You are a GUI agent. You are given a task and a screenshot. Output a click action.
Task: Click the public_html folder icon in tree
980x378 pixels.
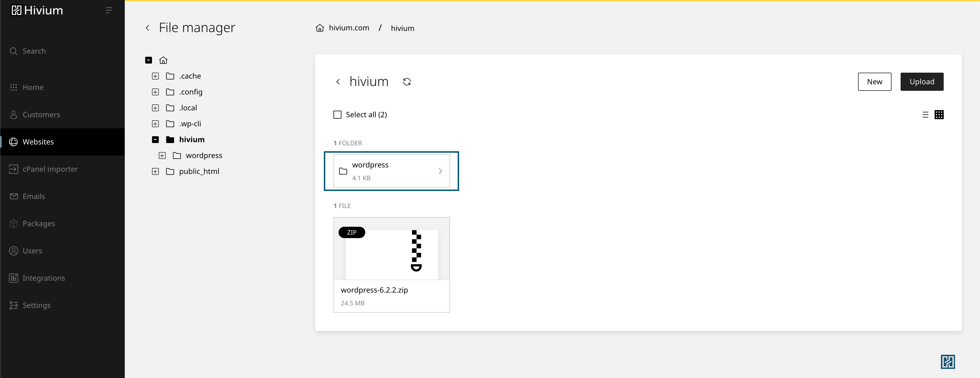[x=170, y=171]
